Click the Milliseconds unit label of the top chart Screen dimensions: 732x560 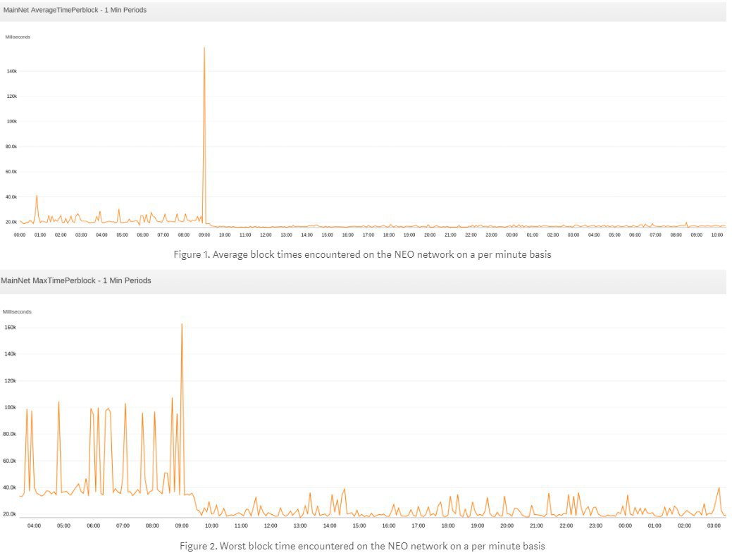[x=18, y=37]
